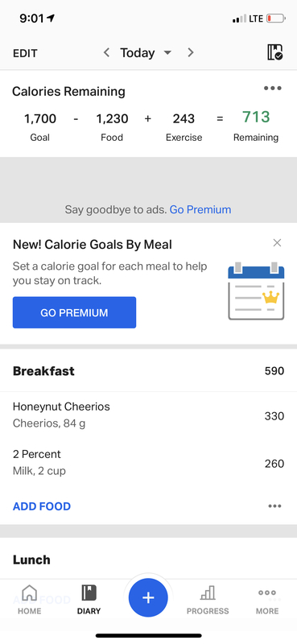This screenshot has width=297, height=644.
Task: Tap the blue plus add button
Action: (148, 598)
